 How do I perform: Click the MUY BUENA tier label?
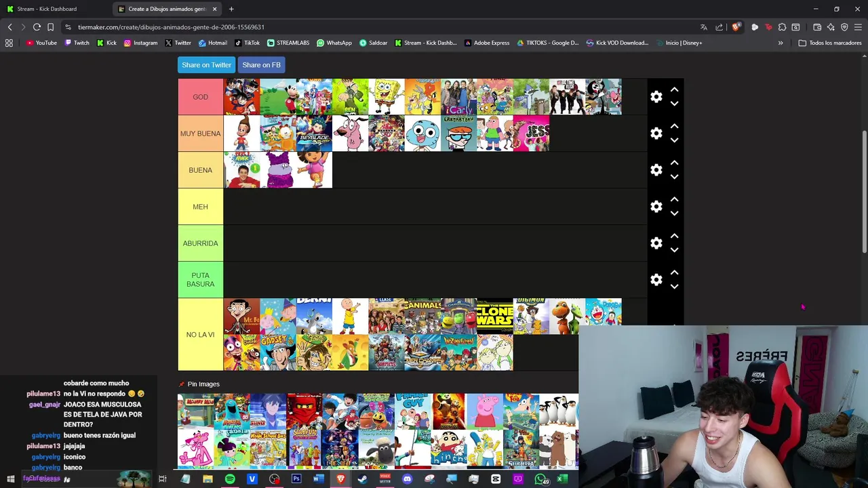tap(200, 134)
